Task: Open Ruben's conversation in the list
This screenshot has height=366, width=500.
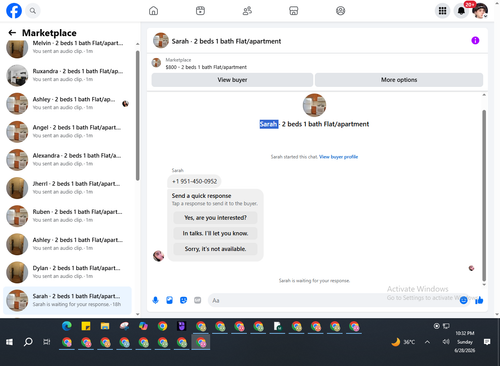Action: pyautogui.click(x=67, y=216)
